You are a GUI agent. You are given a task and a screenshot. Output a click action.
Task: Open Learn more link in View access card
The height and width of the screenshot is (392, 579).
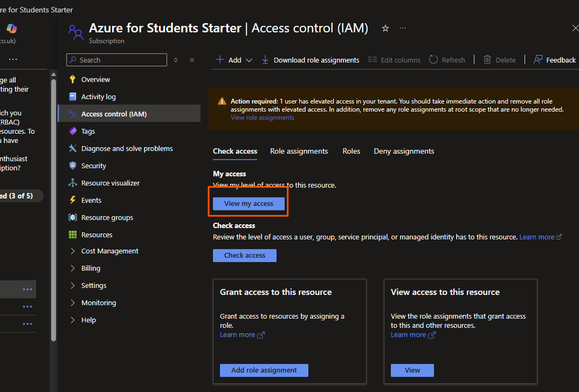point(413,335)
